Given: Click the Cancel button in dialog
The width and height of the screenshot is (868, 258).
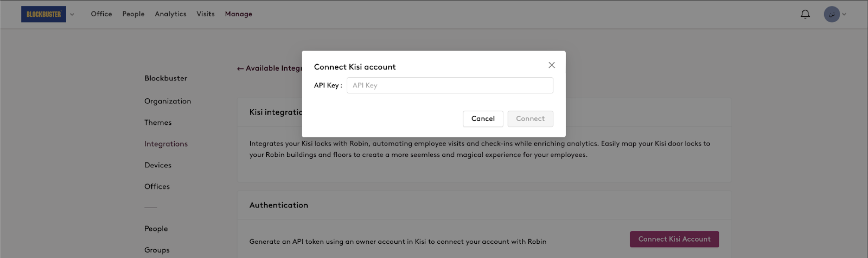Looking at the screenshot, I should [x=483, y=119].
